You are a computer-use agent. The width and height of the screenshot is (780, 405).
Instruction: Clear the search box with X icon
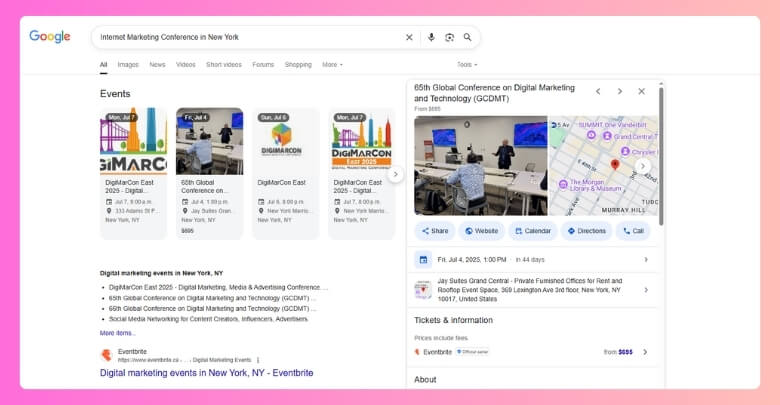point(409,37)
